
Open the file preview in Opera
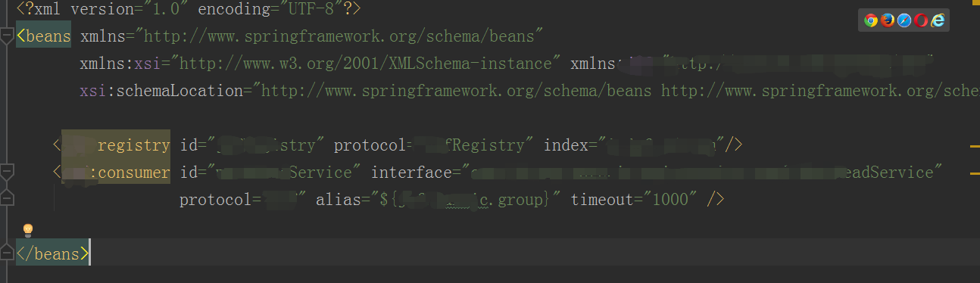tap(921, 20)
